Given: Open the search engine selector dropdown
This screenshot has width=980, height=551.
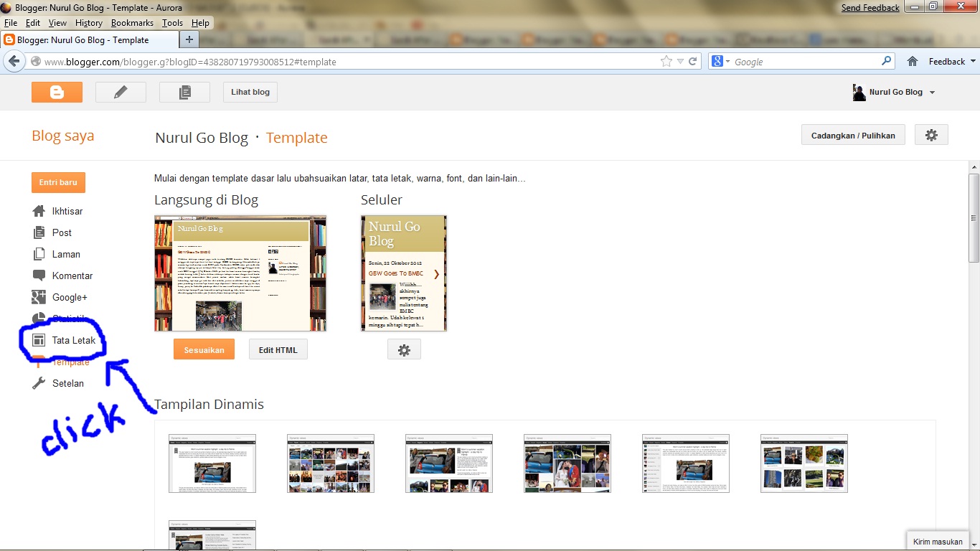Looking at the screenshot, I should 720,62.
